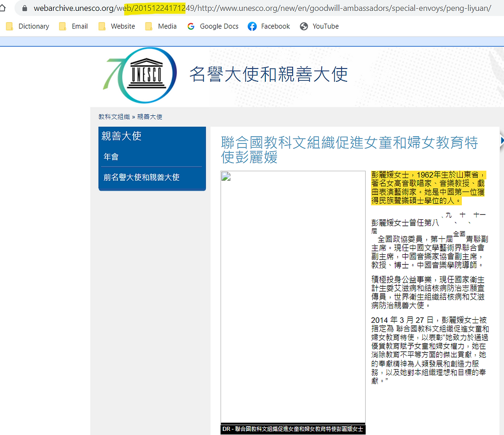Click the 名譽大使和親善大使 page heading
This screenshot has width=504, height=435.
(x=268, y=74)
